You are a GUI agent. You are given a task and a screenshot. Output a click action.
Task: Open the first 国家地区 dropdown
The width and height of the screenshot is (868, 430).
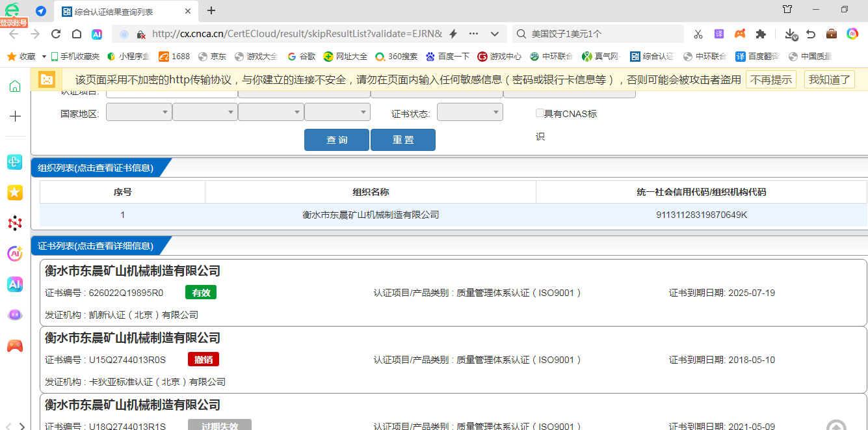point(138,113)
